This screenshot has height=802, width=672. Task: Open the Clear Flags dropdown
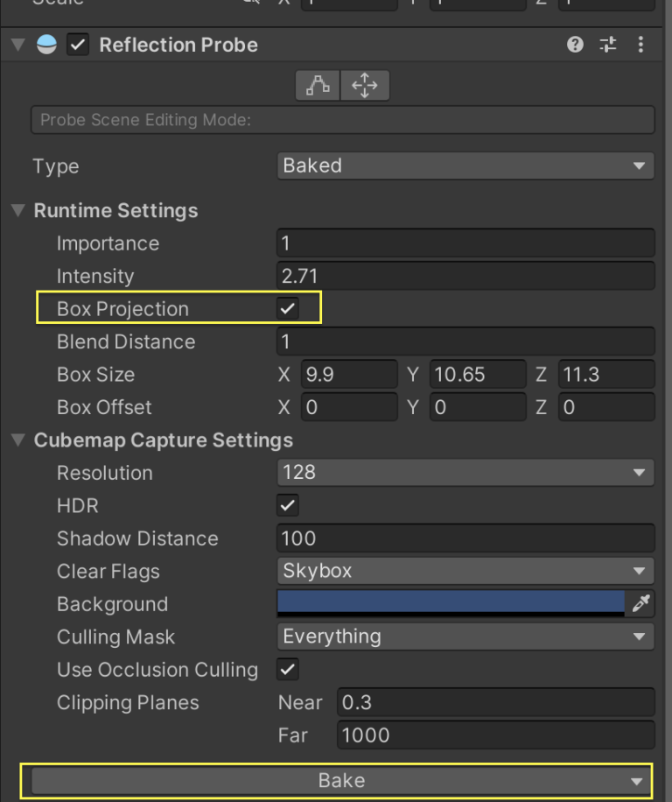click(465, 571)
